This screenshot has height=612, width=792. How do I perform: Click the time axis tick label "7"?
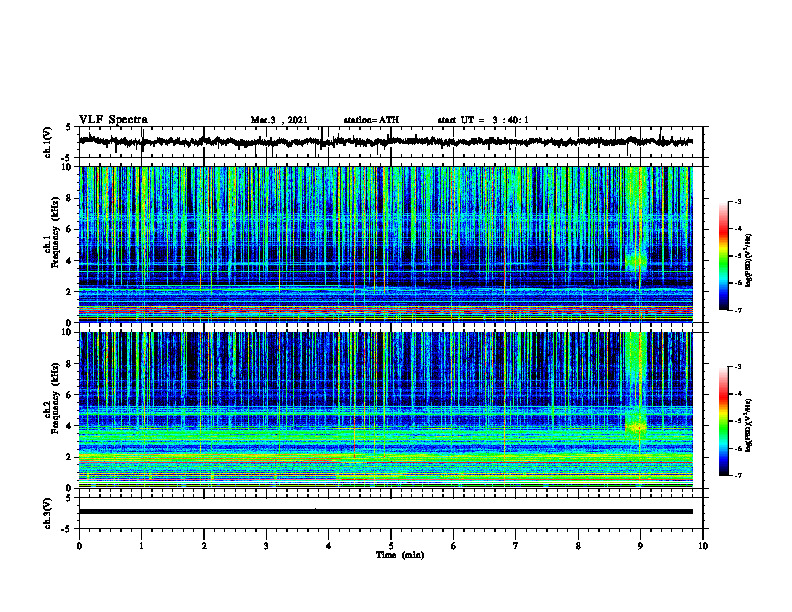point(516,546)
